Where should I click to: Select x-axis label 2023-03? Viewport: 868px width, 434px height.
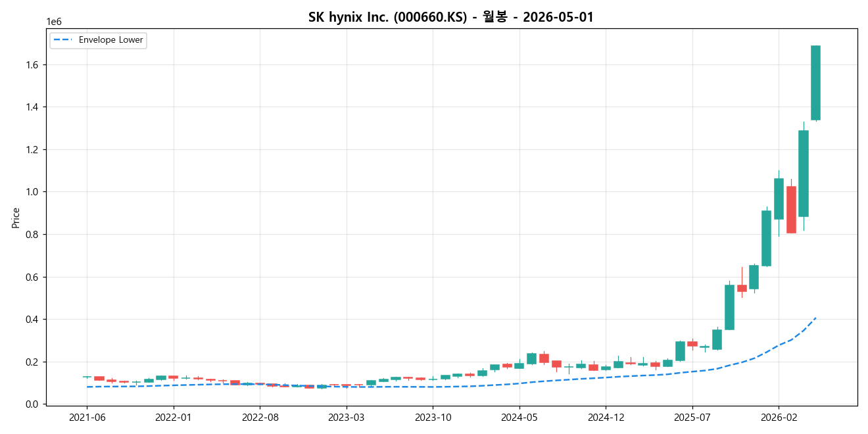coord(347,417)
